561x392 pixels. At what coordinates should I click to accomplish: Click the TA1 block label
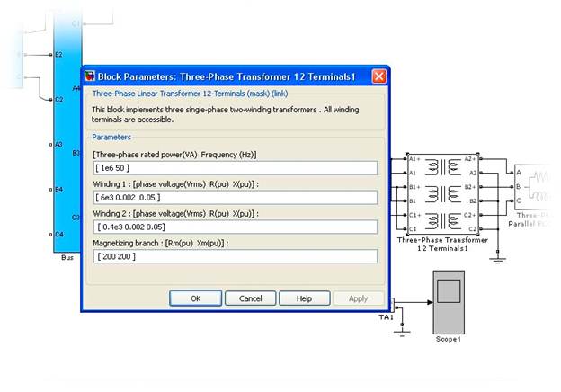[x=387, y=317]
